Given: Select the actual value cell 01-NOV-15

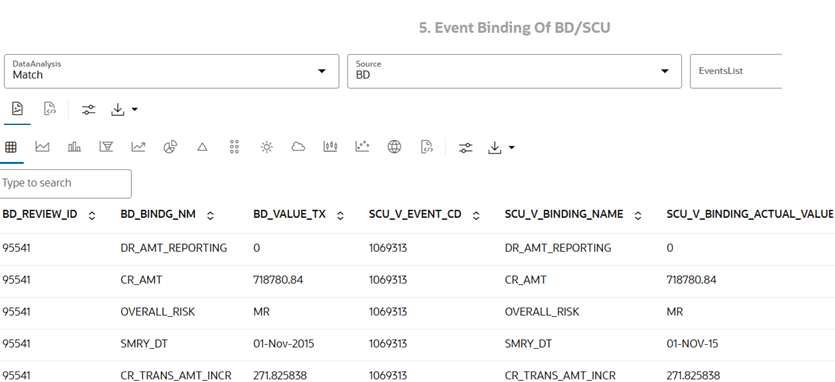Looking at the screenshot, I should tap(692, 344).
